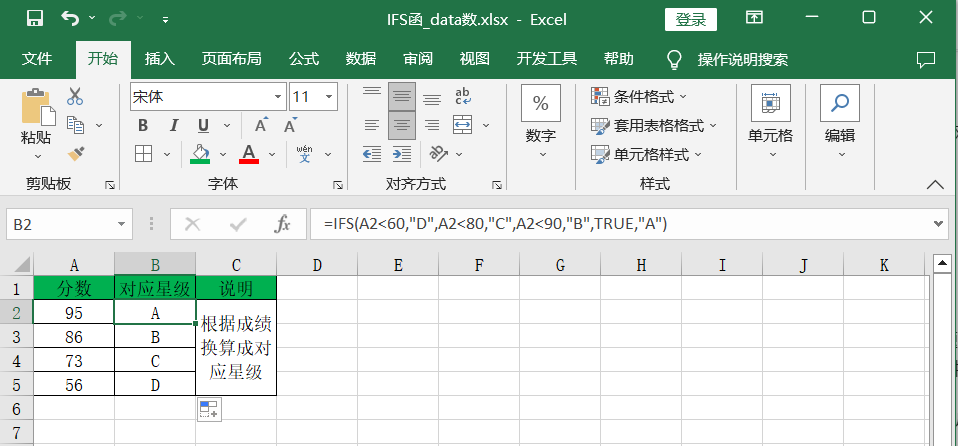The width and height of the screenshot is (958, 446).
Task: Click the 操作说明搜索 search box
Action: 742,59
